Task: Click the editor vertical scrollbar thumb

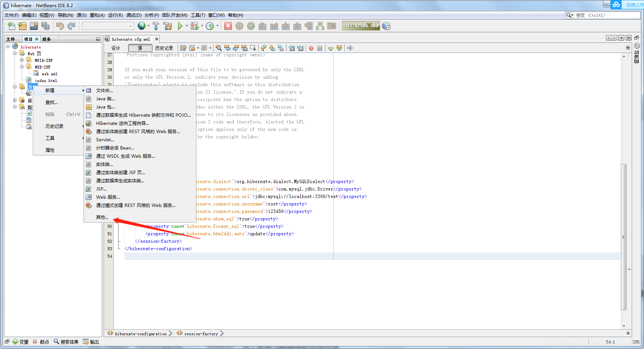Action: tap(624, 237)
